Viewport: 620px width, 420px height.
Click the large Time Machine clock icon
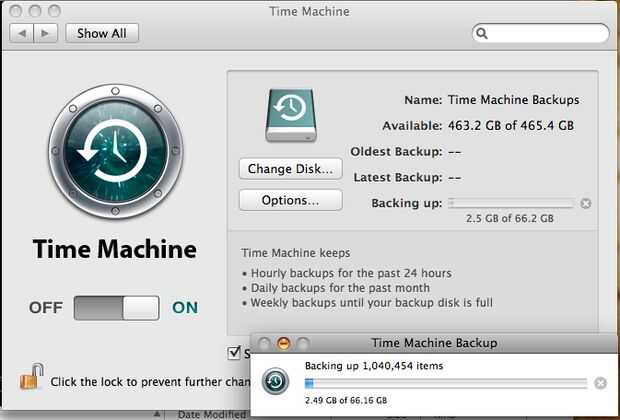coord(115,151)
